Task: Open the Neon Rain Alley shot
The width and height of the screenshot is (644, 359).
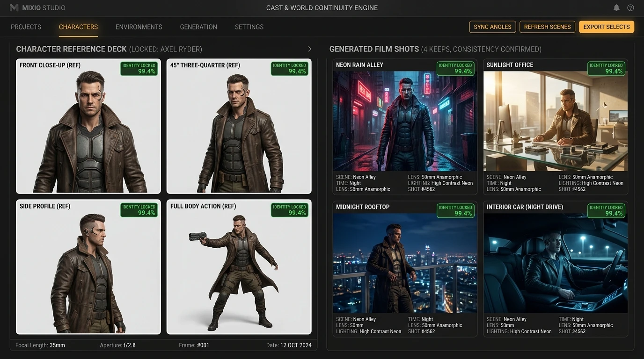Action: click(x=405, y=121)
